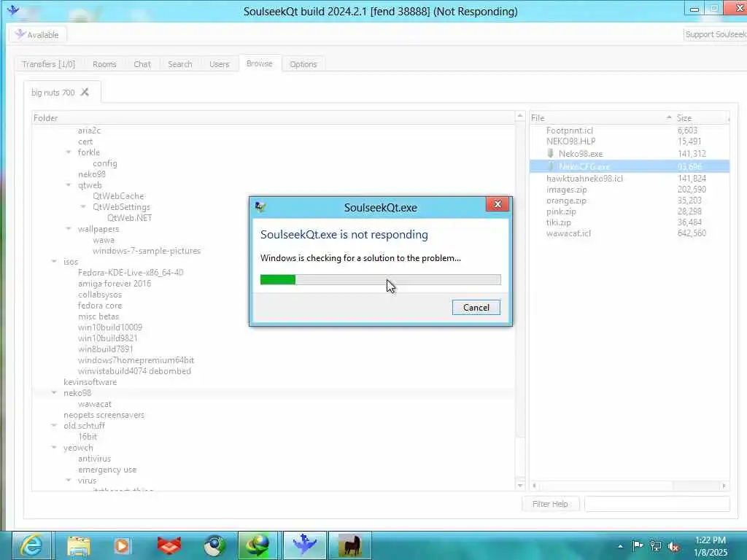This screenshot has width=747, height=560.
Task: Open the media player taskbar icon
Action: coord(122,545)
